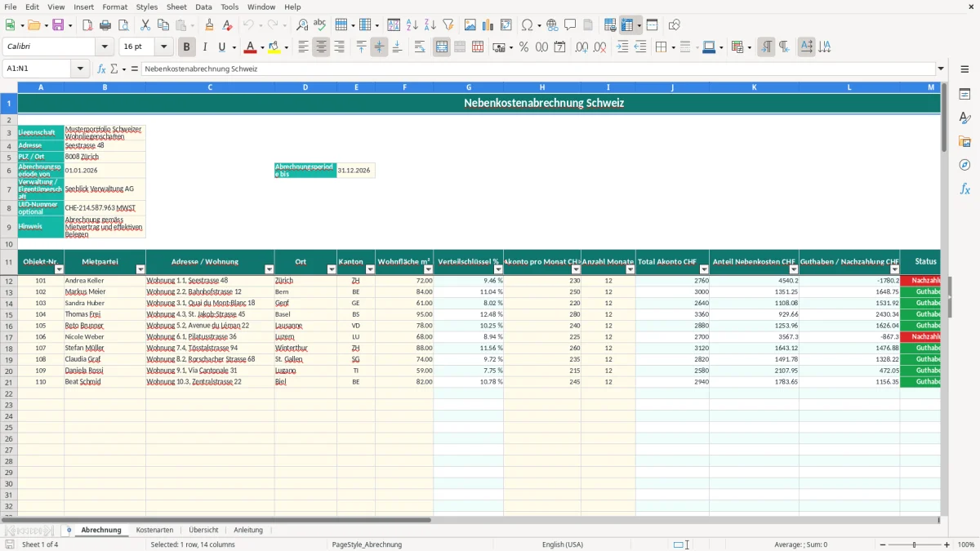980x551 pixels.
Task: Expand the formula bar
Action: [941, 69]
